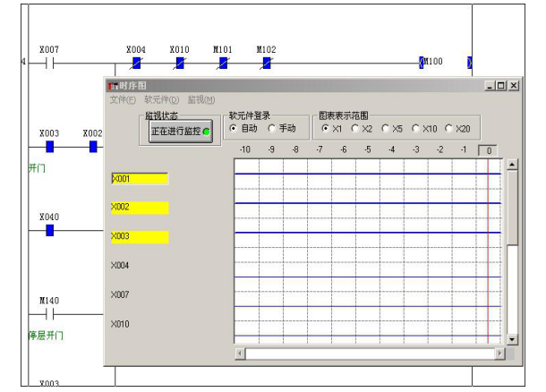This screenshot has height=392, width=546.
Task: Click the X010 normally-closed contact in ladder
Action: (x=180, y=64)
